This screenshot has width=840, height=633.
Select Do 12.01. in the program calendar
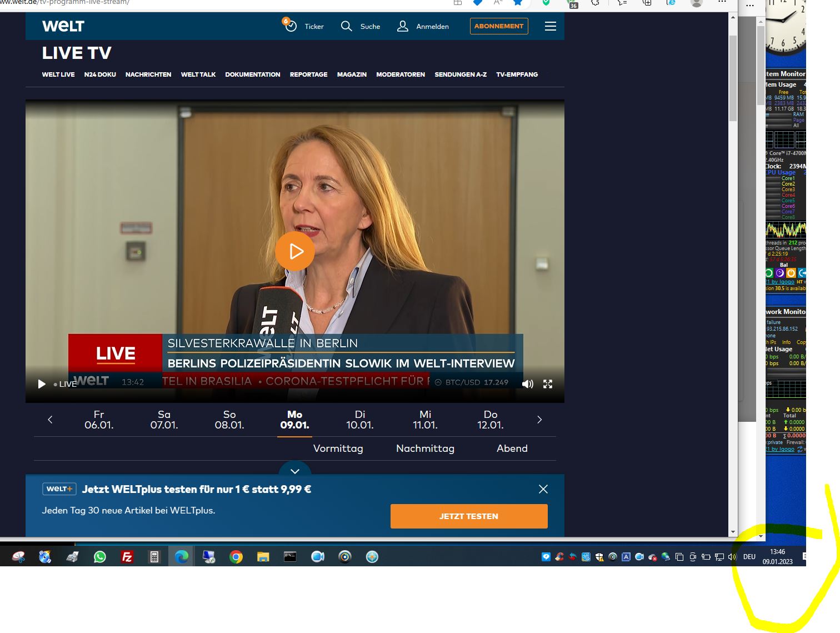point(491,420)
